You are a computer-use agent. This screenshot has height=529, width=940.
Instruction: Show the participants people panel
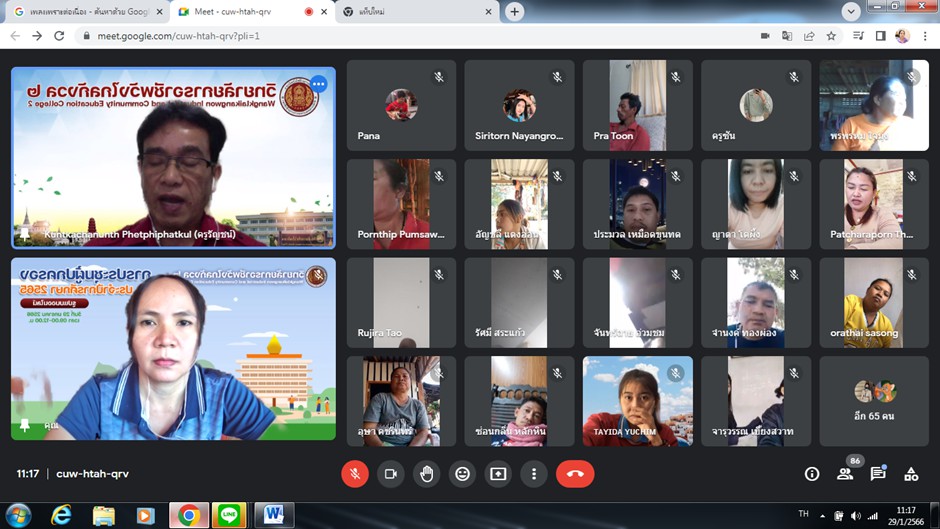[x=845, y=474]
